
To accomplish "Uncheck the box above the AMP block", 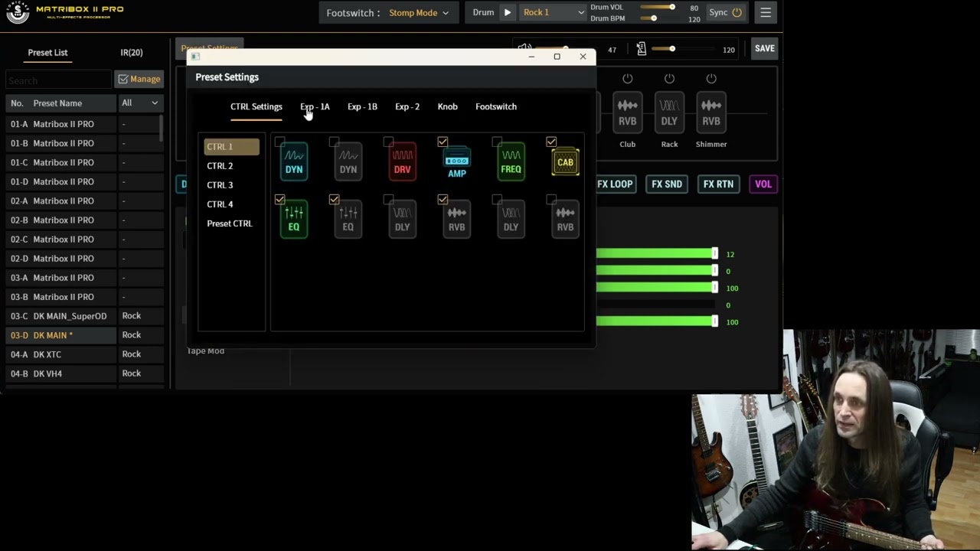I will tap(443, 142).
